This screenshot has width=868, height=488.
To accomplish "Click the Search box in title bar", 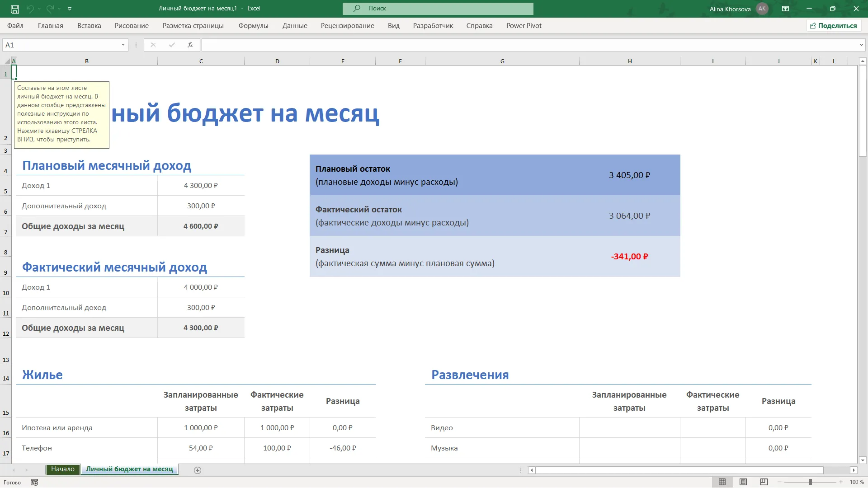I will click(x=438, y=8).
